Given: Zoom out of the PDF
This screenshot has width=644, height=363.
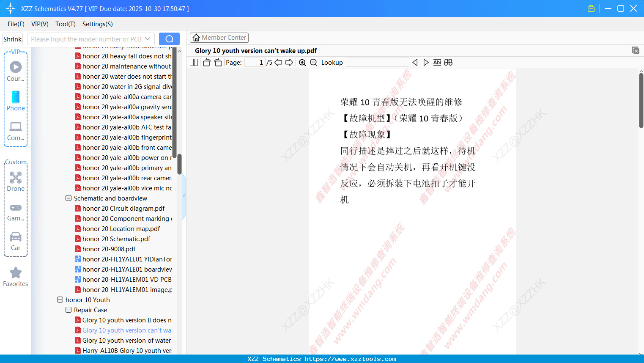Looking at the screenshot, I should pyautogui.click(x=313, y=62).
